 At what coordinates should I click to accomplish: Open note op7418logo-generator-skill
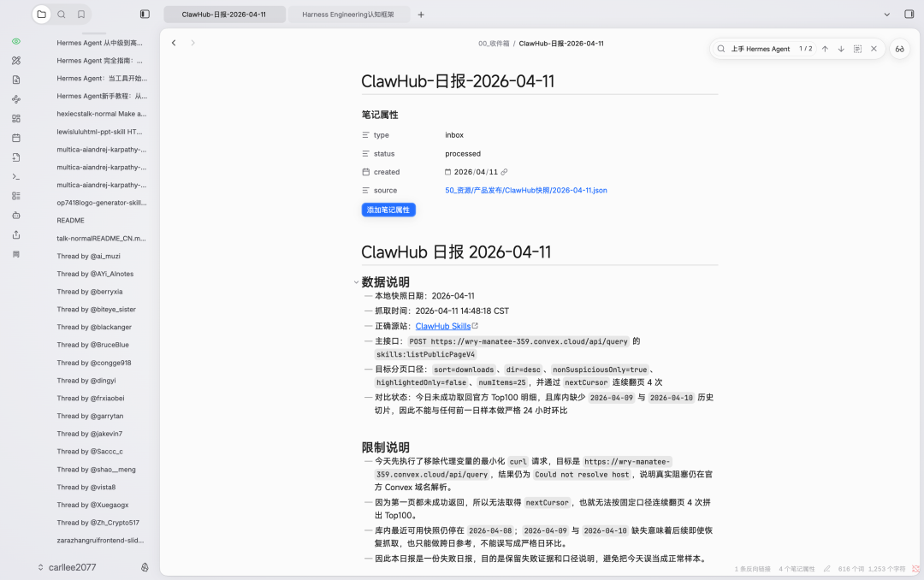point(99,203)
